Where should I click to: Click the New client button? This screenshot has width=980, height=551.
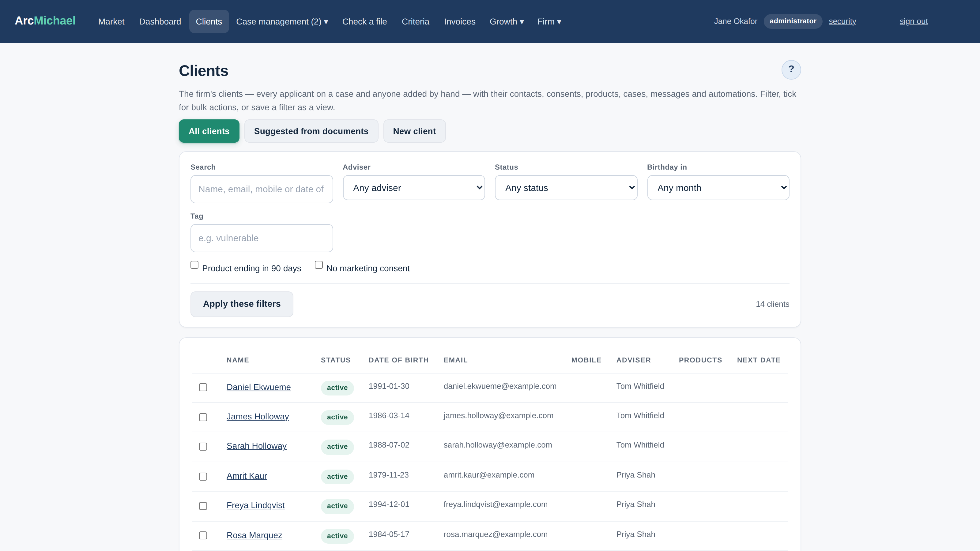(414, 131)
